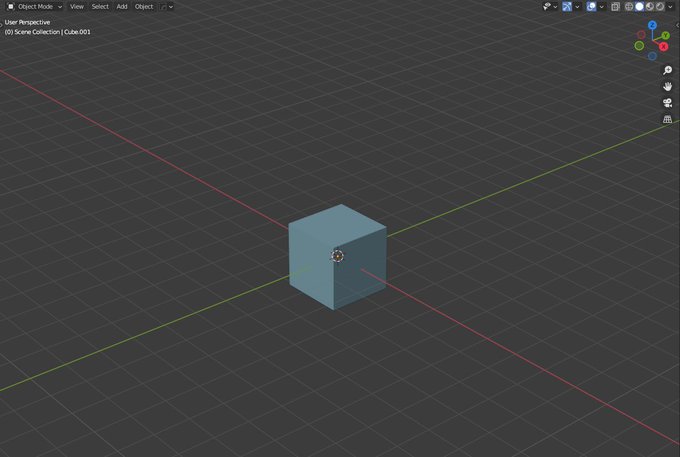Toggle perspective/orthographic grid button
Viewport: 680px width, 457px height.
click(667, 119)
